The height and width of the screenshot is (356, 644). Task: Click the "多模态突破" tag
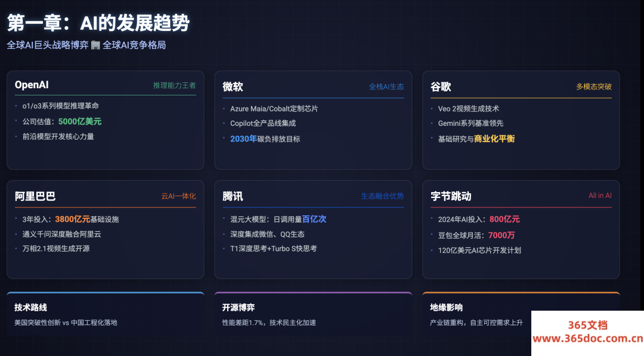click(x=594, y=86)
